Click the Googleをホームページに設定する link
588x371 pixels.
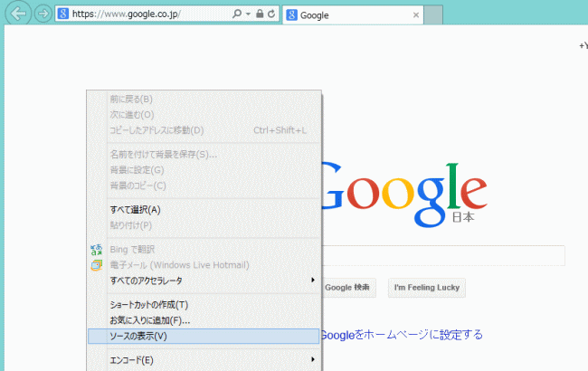point(402,335)
